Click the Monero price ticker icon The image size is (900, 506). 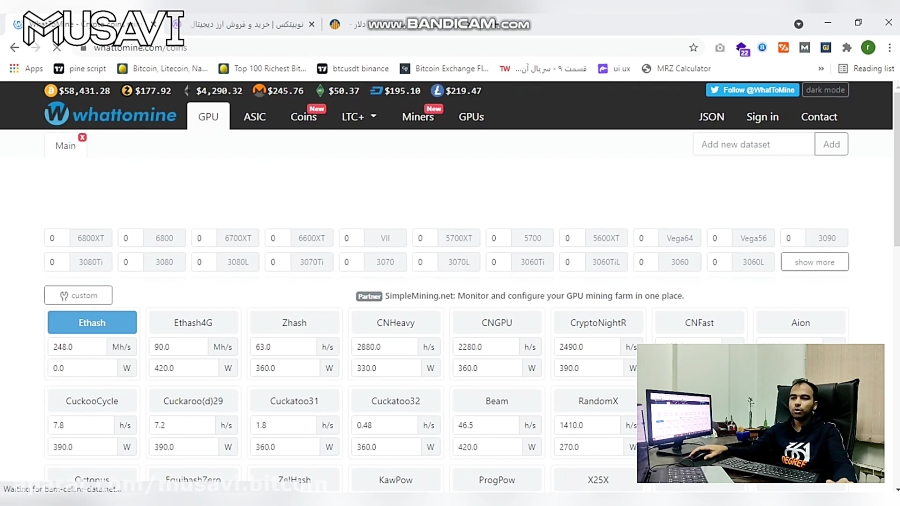(x=259, y=90)
